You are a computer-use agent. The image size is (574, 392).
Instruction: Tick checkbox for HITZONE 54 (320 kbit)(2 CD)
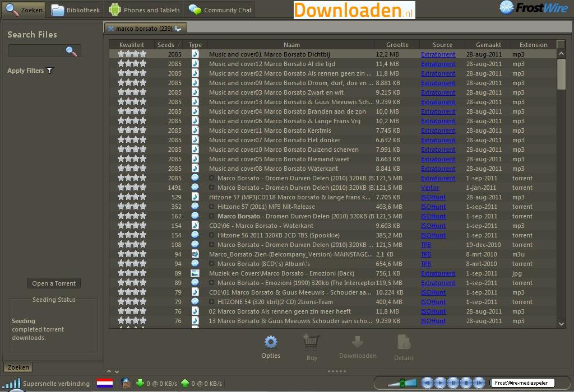coord(211,302)
